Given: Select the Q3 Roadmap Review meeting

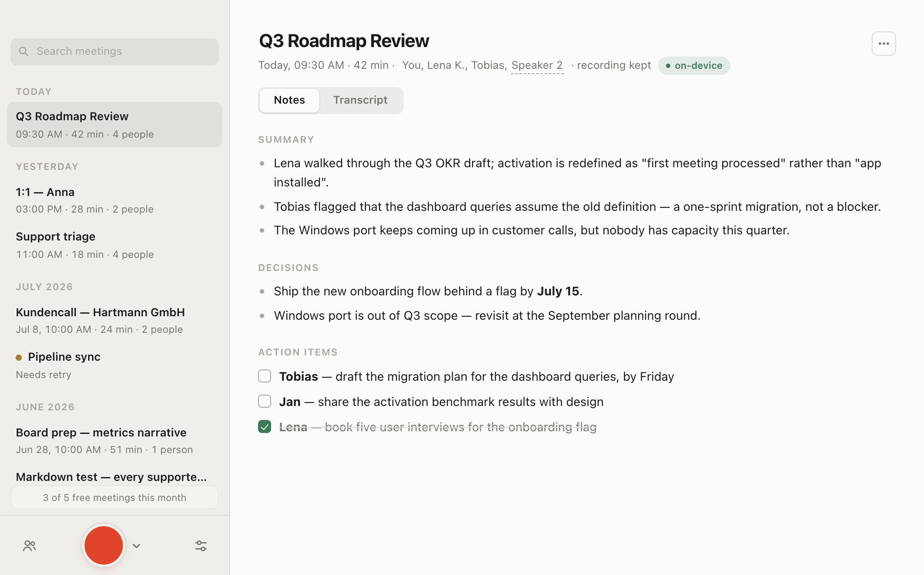Looking at the screenshot, I should coord(115,125).
